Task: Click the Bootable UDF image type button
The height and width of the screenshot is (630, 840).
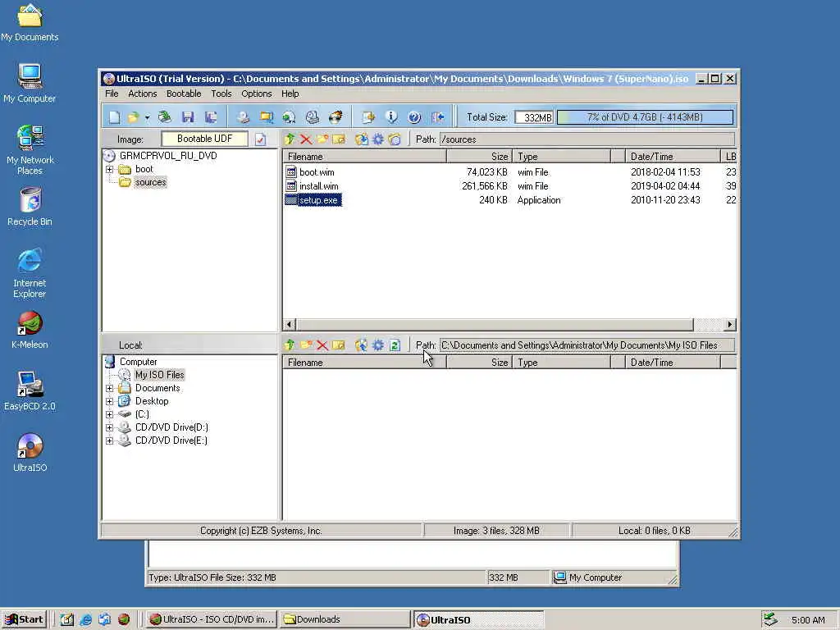Action: pyautogui.click(x=204, y=139)
